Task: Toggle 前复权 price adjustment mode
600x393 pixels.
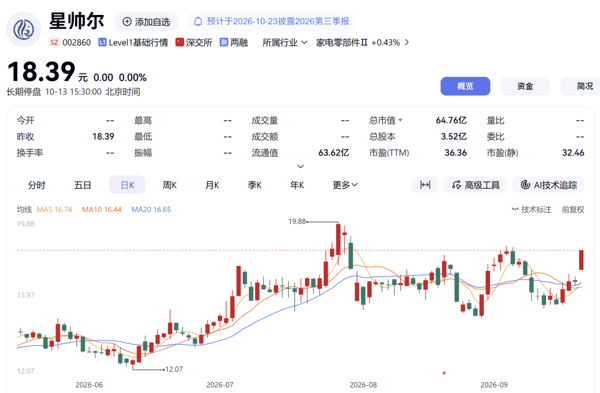Action: pyautogui.click(x=573, y=209)
